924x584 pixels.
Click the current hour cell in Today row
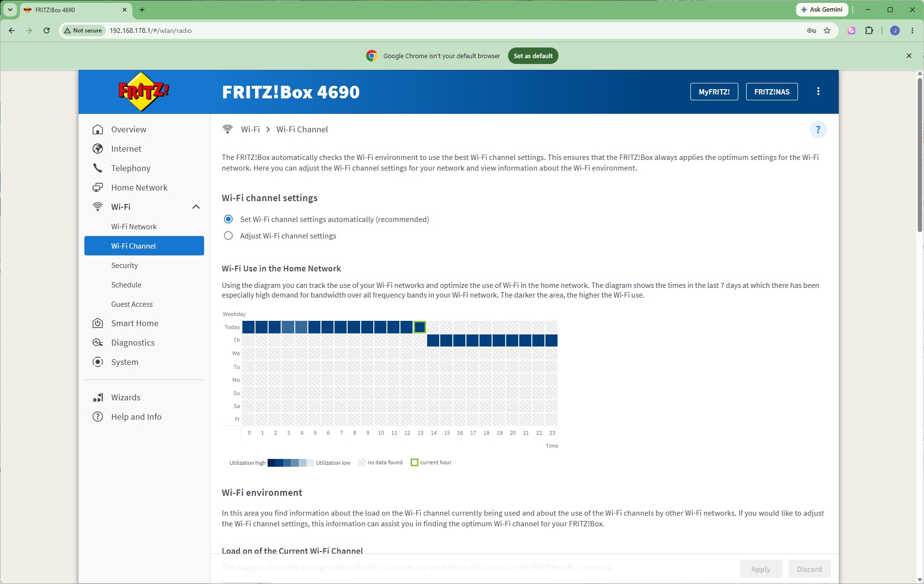pyautogui.click(x=420, y=327)
